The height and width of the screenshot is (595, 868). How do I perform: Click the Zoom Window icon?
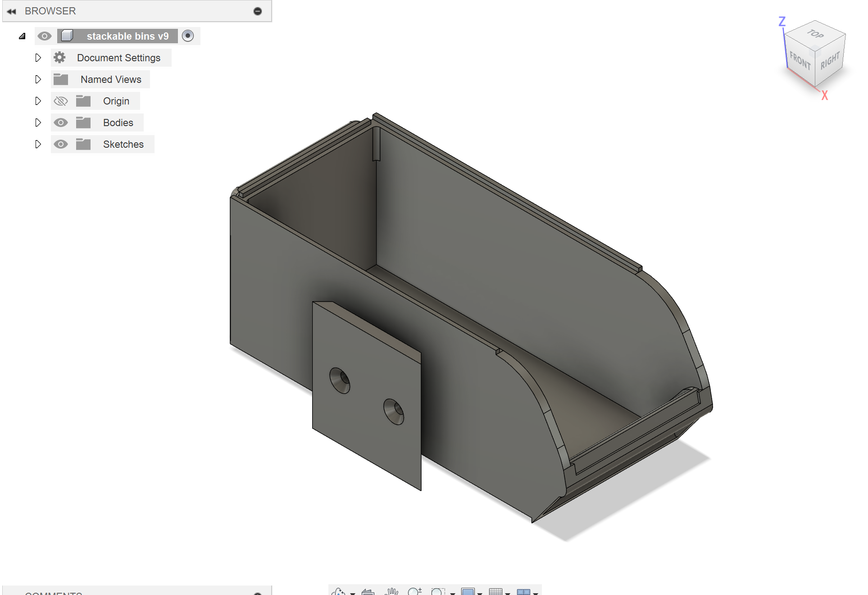(437, 592)
